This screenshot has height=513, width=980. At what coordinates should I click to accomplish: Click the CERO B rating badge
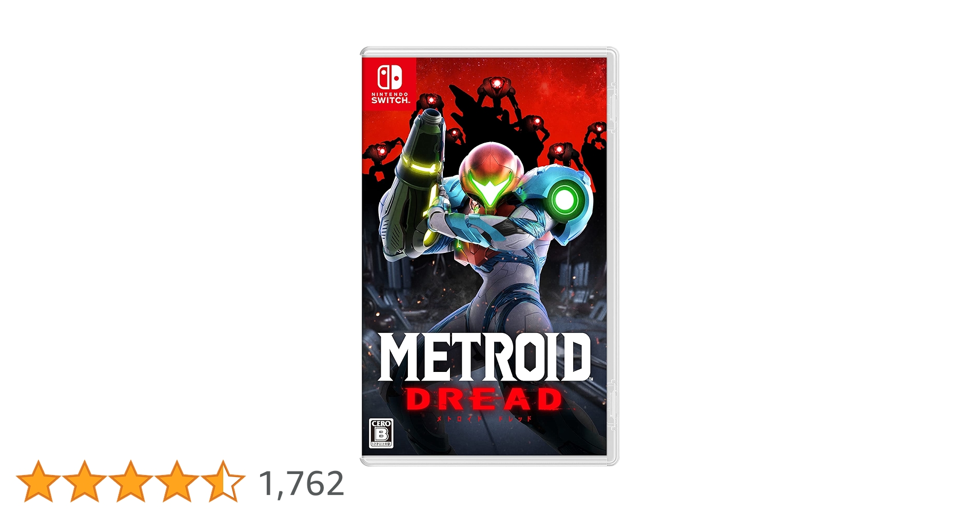coord(381,433)
